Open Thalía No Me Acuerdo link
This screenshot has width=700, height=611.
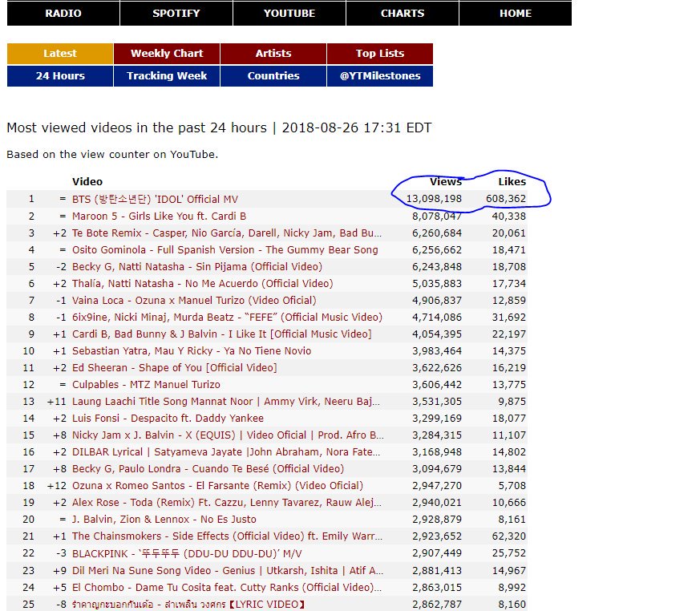[x=203, y=284]
